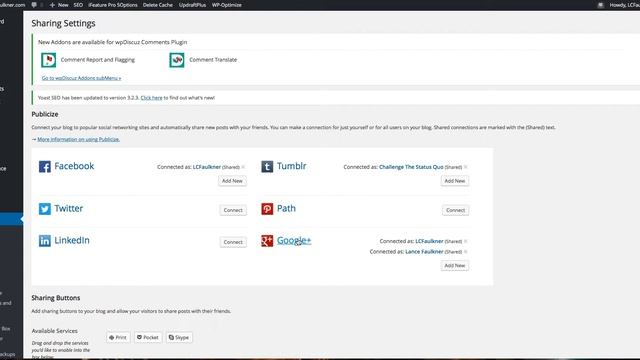Open Go to wpDiscuz Addons subMenu link
This screenshot has height=360, width=640.
[81, 78]
